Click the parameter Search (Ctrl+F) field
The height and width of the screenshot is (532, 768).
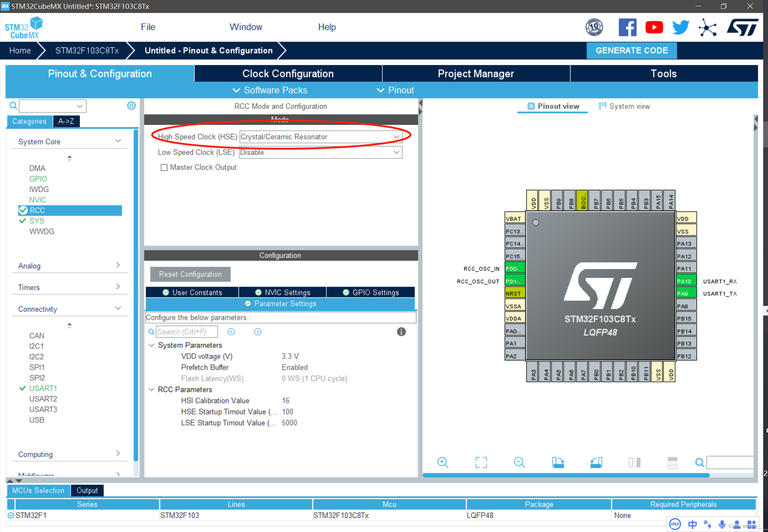point(187,332)
